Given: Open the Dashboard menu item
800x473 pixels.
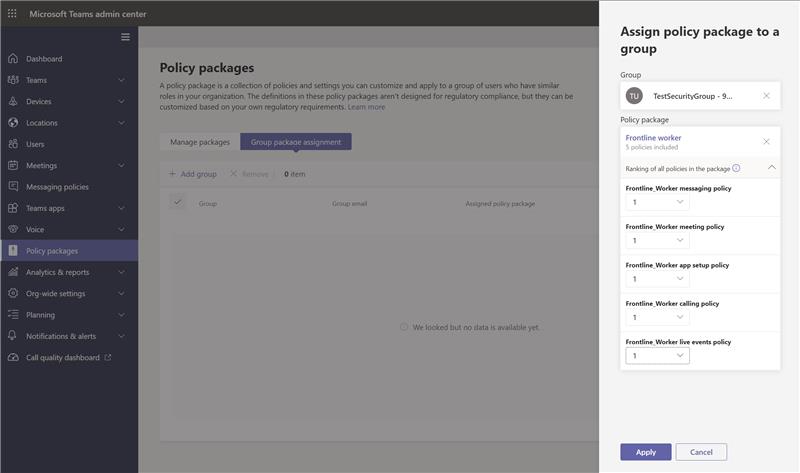Looking at the screenshot, I should click(69, 59).
